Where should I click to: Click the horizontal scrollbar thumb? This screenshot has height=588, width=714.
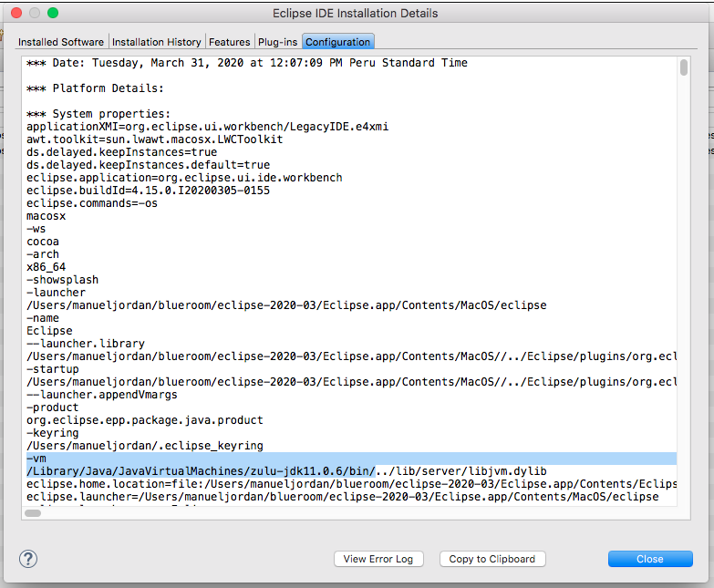coord(33,513)
